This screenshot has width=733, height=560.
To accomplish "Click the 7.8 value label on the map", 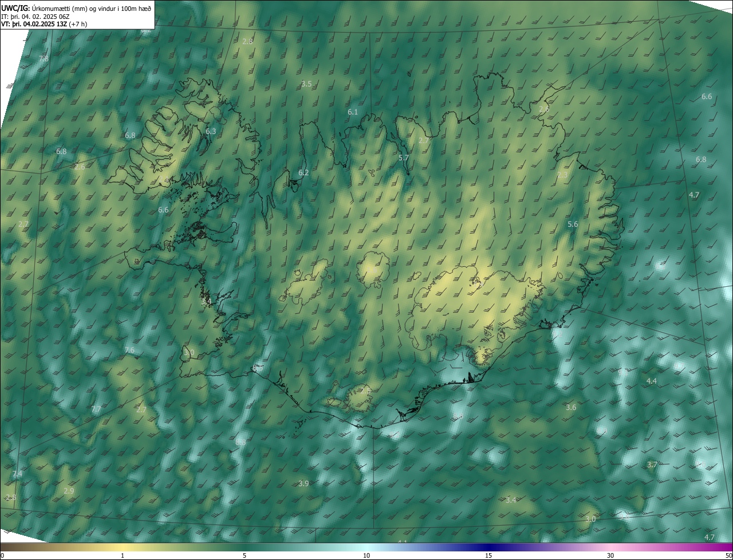I will 44,59.
